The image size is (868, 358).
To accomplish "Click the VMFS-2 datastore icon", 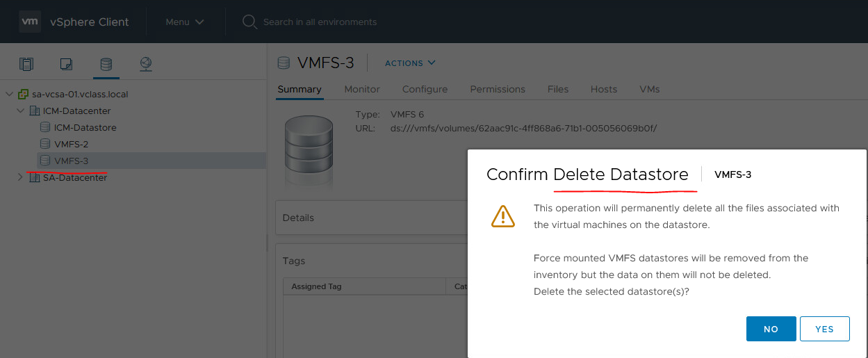I will 45,144.
